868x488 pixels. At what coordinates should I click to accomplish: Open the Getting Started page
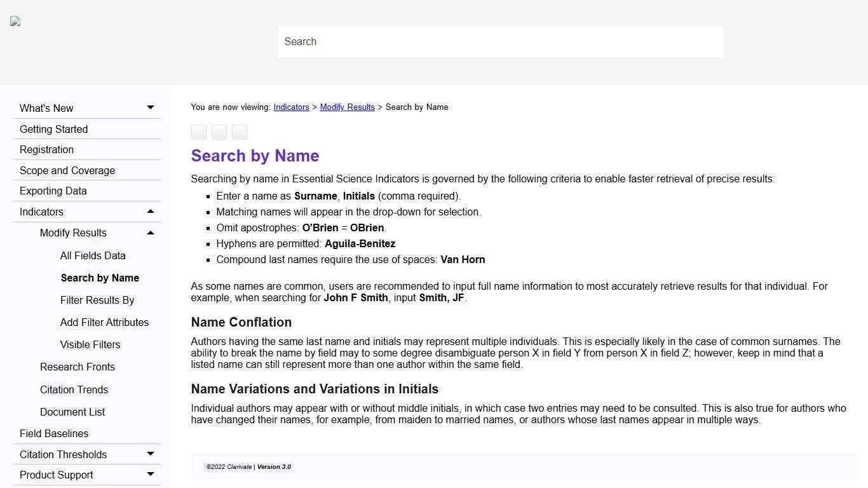click(x=53, y=129)
